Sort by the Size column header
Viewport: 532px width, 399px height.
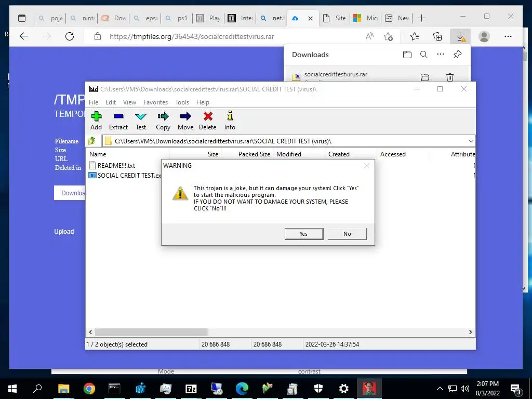(x=195, y=154)
